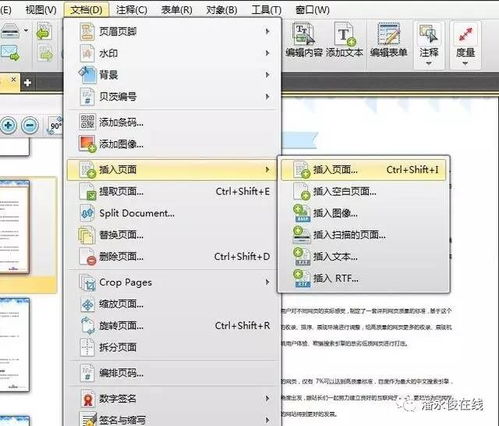Choose 旋转页面... menu item
Viewport: 499px width, 426px height.
(x=172, y=326)
